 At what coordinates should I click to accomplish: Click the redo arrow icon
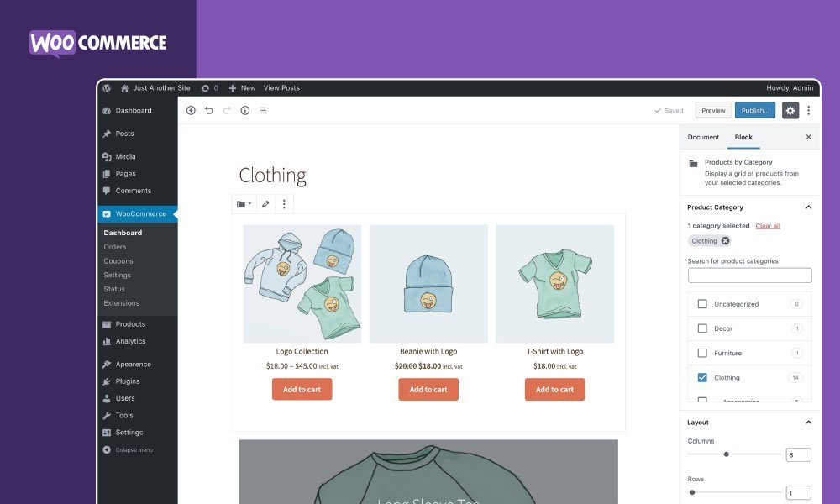(227, 110)
